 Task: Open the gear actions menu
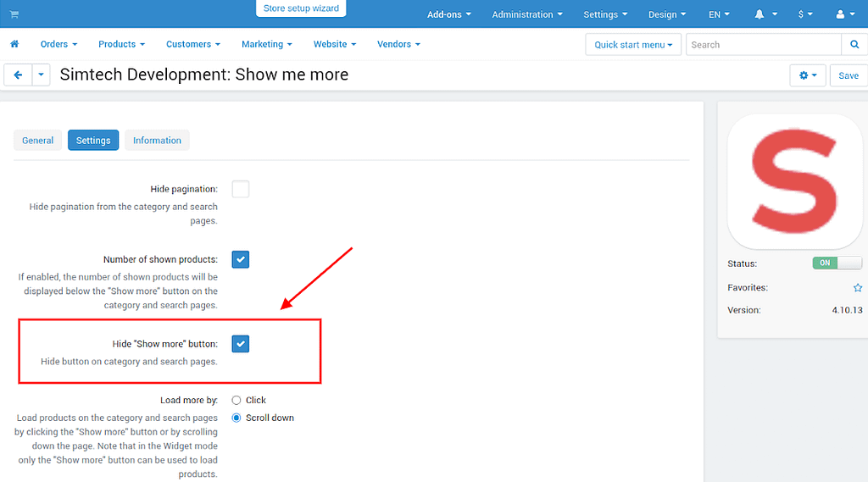[808, 75]
